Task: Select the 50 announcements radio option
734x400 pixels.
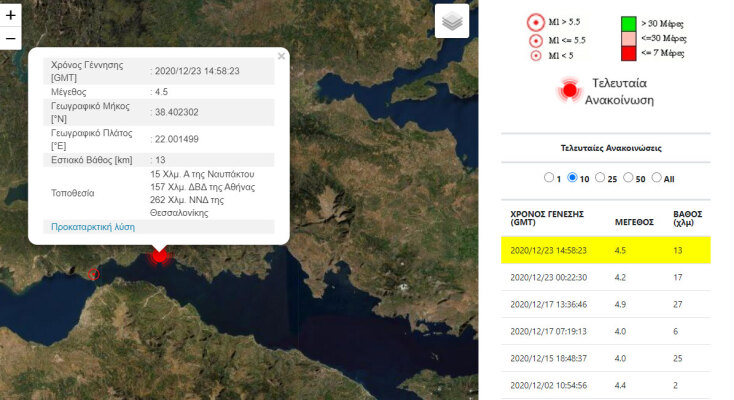Action: point(628,178)
